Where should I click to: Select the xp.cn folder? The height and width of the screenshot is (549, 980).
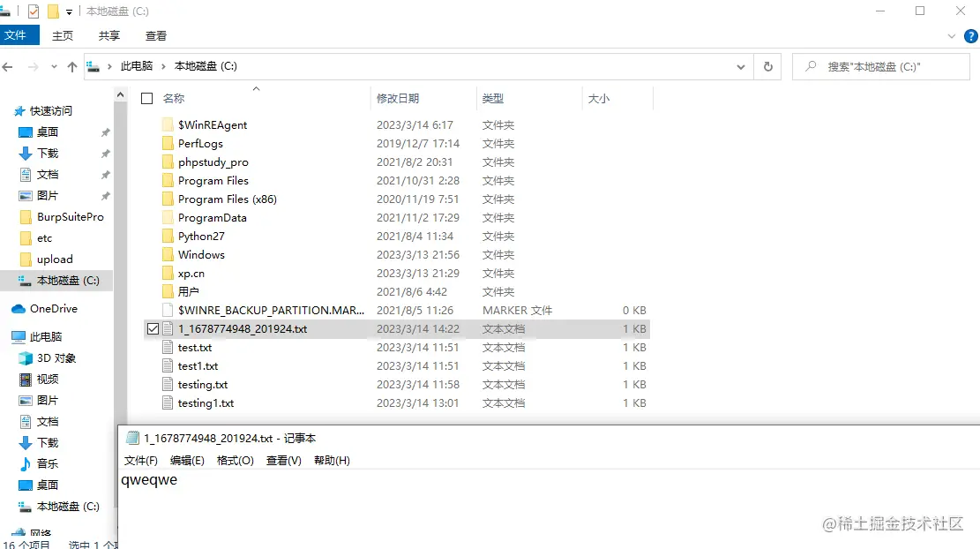tap(191, 274)
